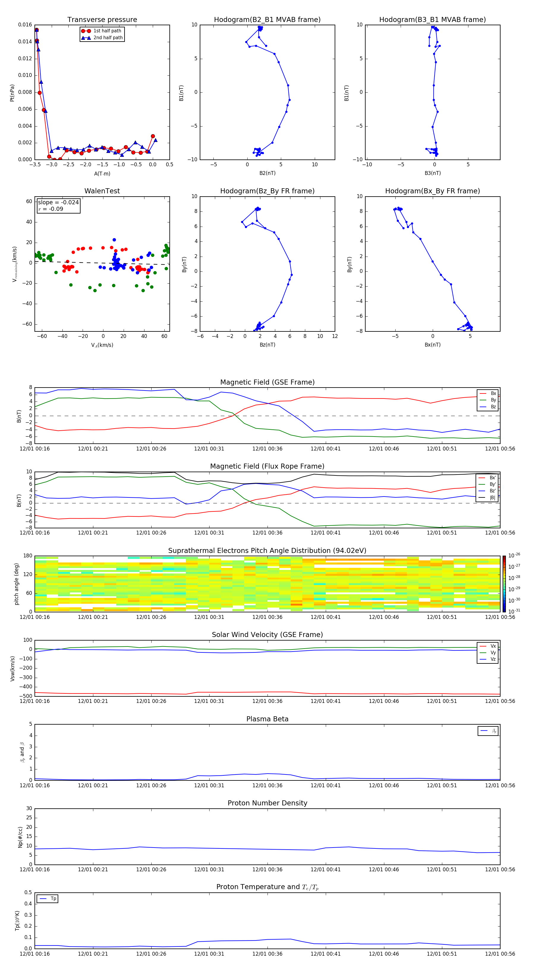Click the 'Plasma Beta' plot title

coord(267,719)
